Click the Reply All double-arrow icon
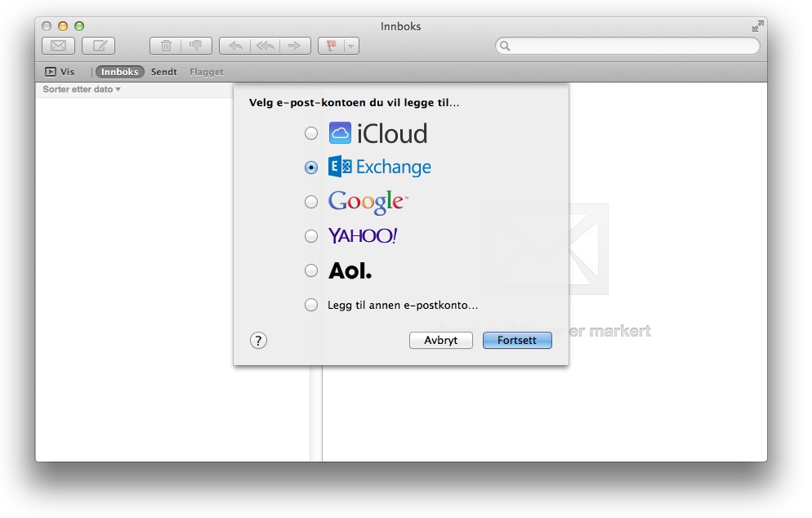The image size is (812, 518). click(x=265, y=47)
